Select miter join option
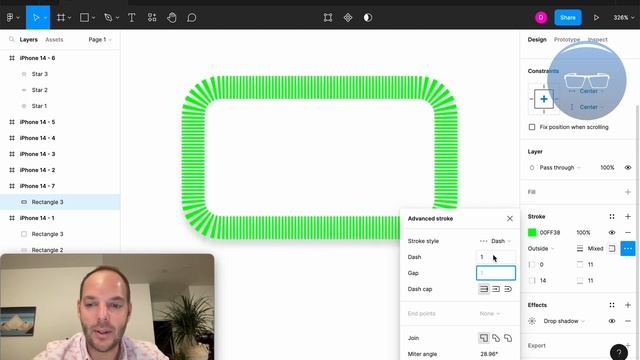The image size is (640, 360). pos(484,338)
